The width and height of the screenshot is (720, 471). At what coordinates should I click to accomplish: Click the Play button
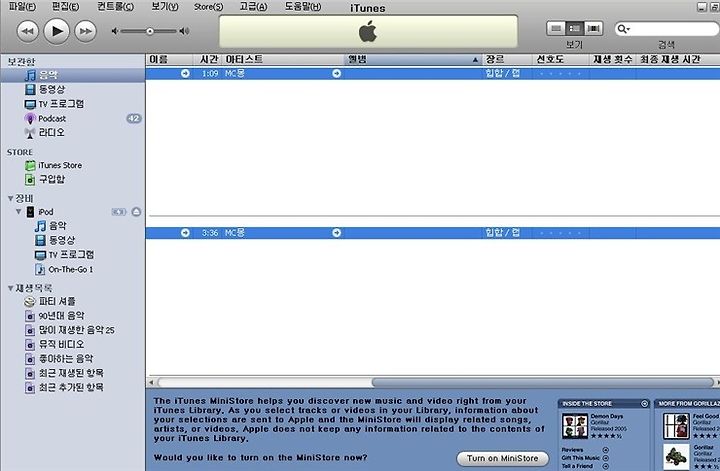click(56, 31)
